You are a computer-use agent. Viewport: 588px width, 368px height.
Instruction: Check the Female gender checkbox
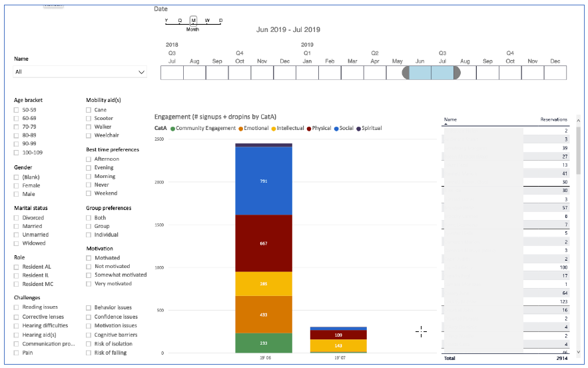(16, 185)
